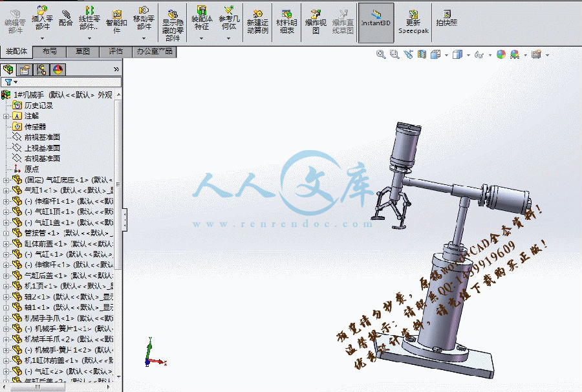Switch to the 布局 tab
Viewport: 582px width, 392px height.
point(49,52)
